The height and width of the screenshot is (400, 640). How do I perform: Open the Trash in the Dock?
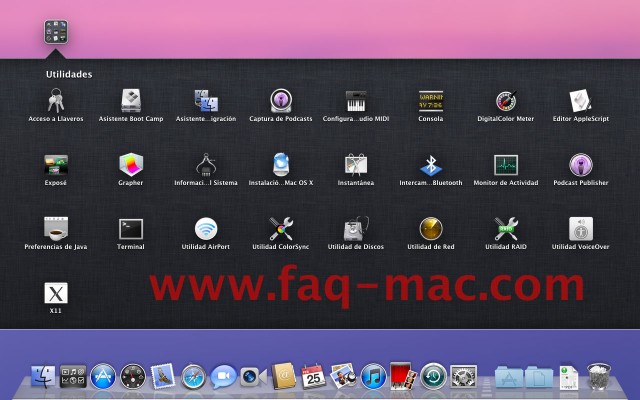(x=599, y=376)
